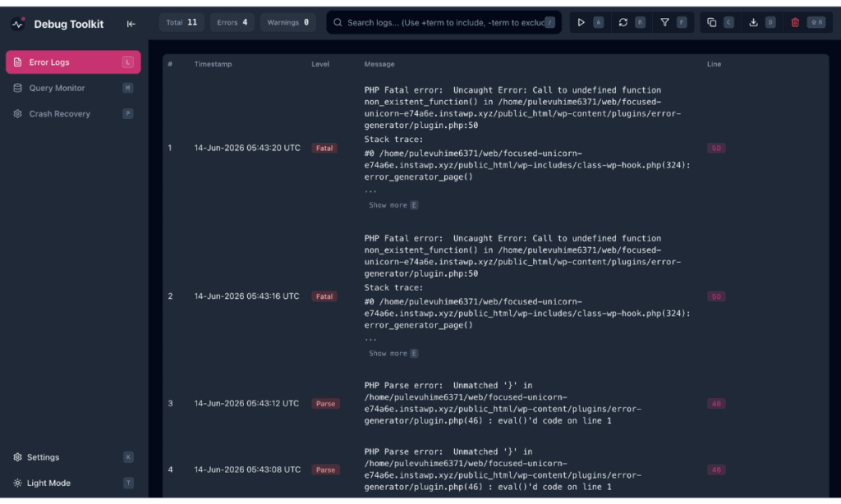Click the Total 11 counter
The width and height of the screenshot is (841, 504).
click(x=182, y=22)
